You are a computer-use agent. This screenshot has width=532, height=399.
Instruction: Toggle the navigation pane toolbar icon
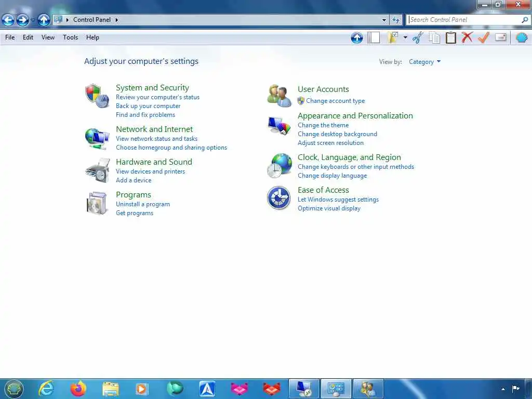tap(374, 37)
